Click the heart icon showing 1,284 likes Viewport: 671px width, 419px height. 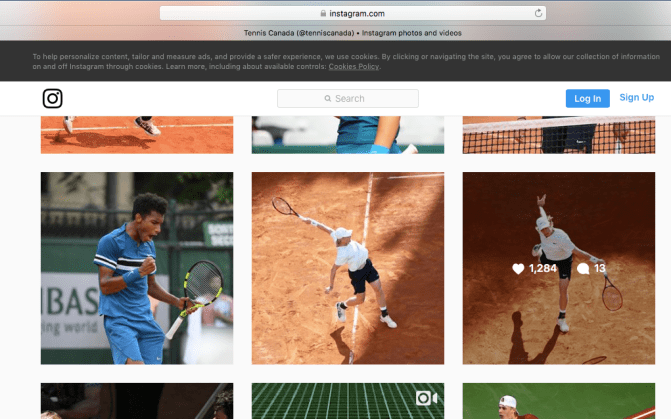coord(518,269)
